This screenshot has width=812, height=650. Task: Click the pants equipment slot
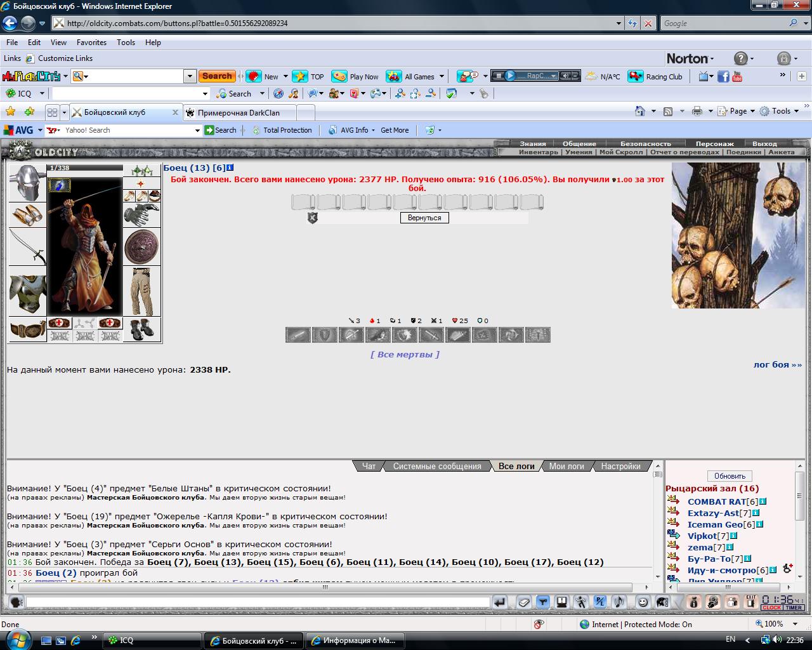(x=141, y=291)
